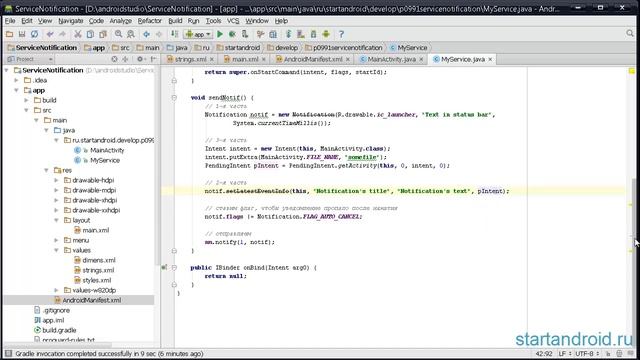This screenshot has width=640, height=360.
Task: Click the Cut scissors icon
Action: (x=78, y=34)
